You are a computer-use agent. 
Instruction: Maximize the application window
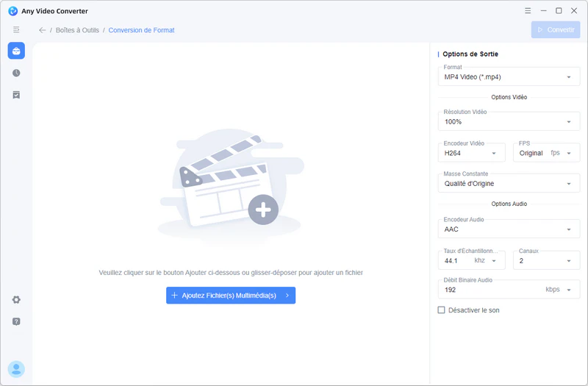click(559, 11)
